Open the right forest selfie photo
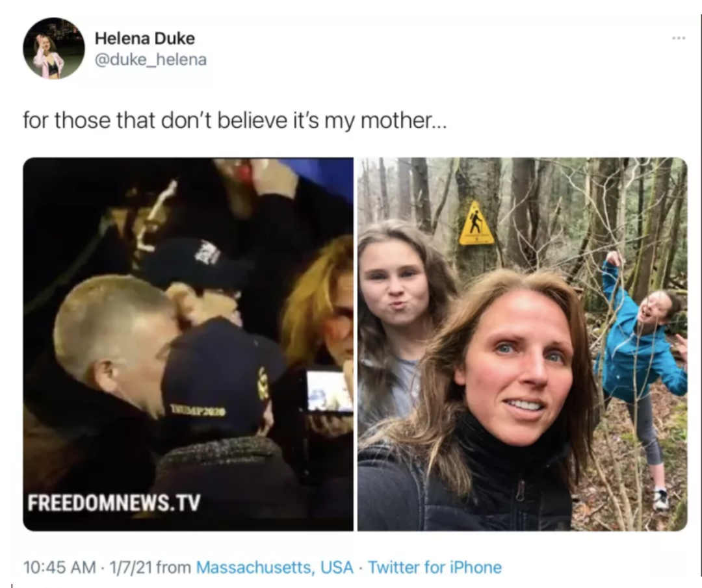The image size is (702, 588). (x=522, y=344)
